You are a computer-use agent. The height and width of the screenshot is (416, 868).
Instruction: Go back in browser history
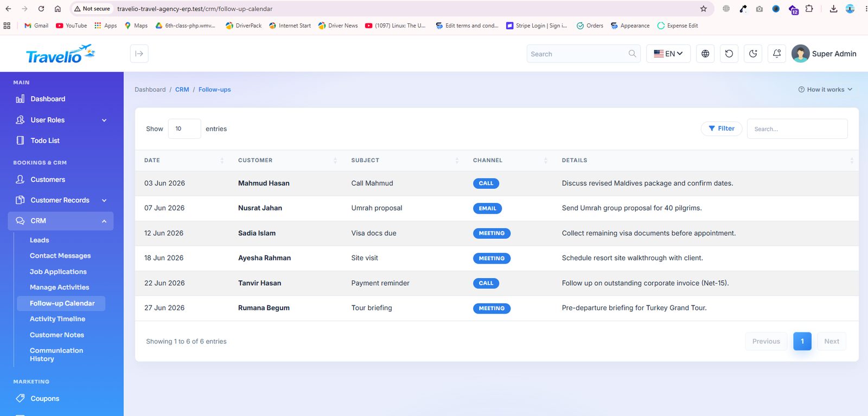tap(8, 9)
